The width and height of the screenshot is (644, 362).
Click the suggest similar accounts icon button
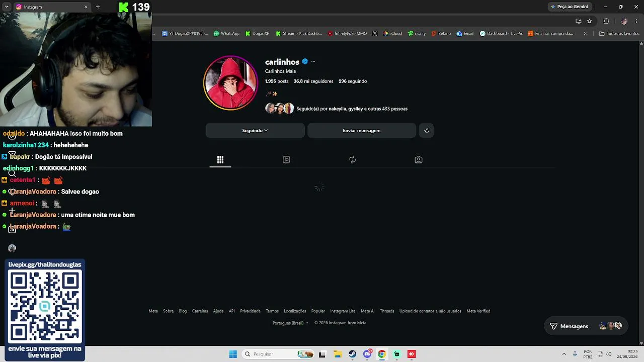pyautogui.click(x=426, y=131)
